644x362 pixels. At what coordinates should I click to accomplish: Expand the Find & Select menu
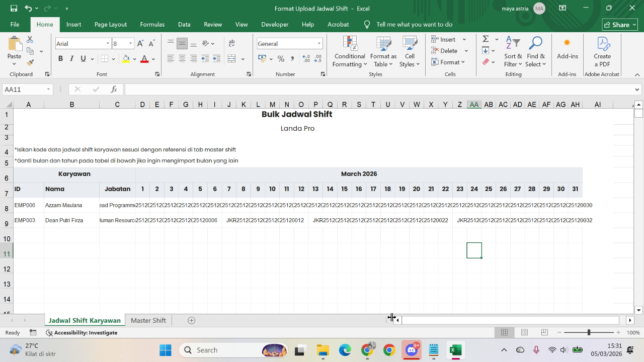tap(535, 52)
